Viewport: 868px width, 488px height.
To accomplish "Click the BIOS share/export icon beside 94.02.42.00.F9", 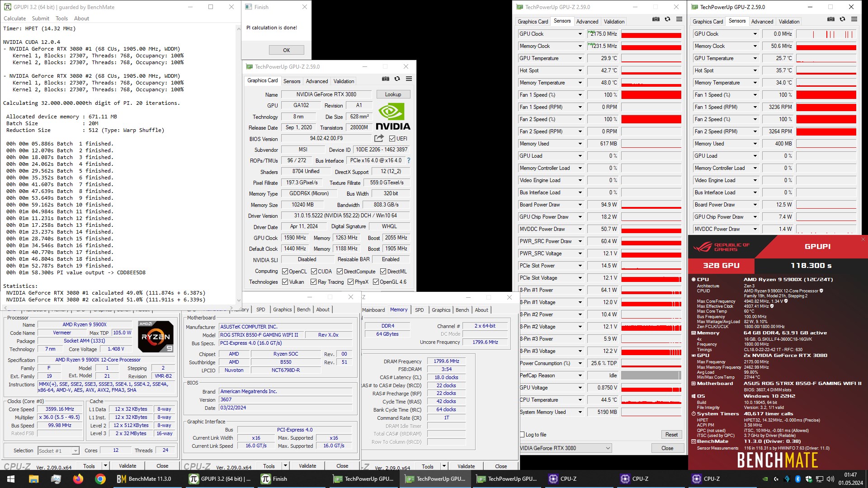I will click(x=379, y=138).
